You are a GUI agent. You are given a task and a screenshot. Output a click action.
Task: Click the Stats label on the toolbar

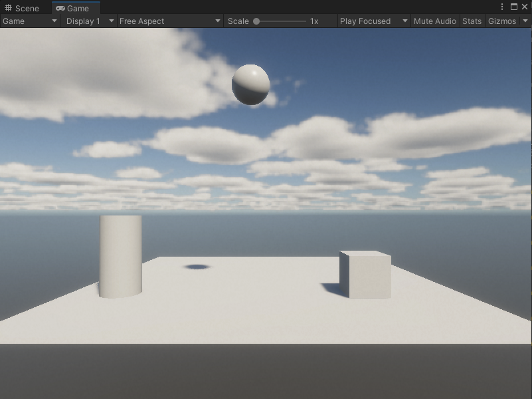(472, 21)
